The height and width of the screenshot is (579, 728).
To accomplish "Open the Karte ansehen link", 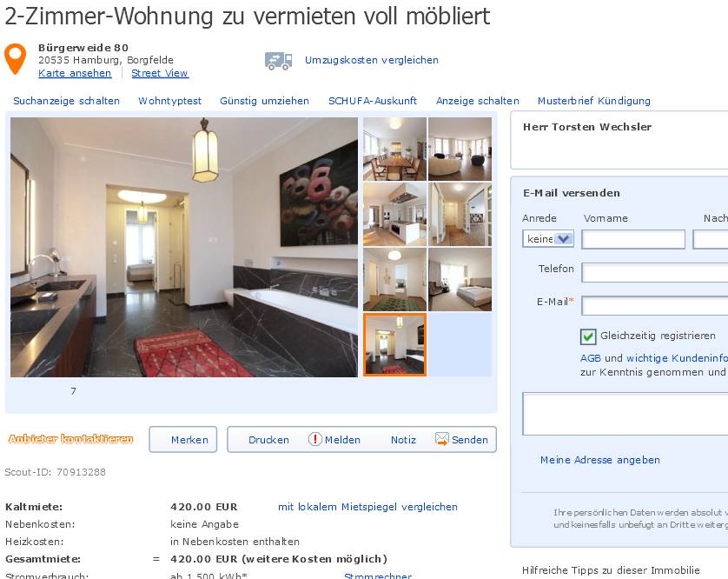I will coord(75,73).
